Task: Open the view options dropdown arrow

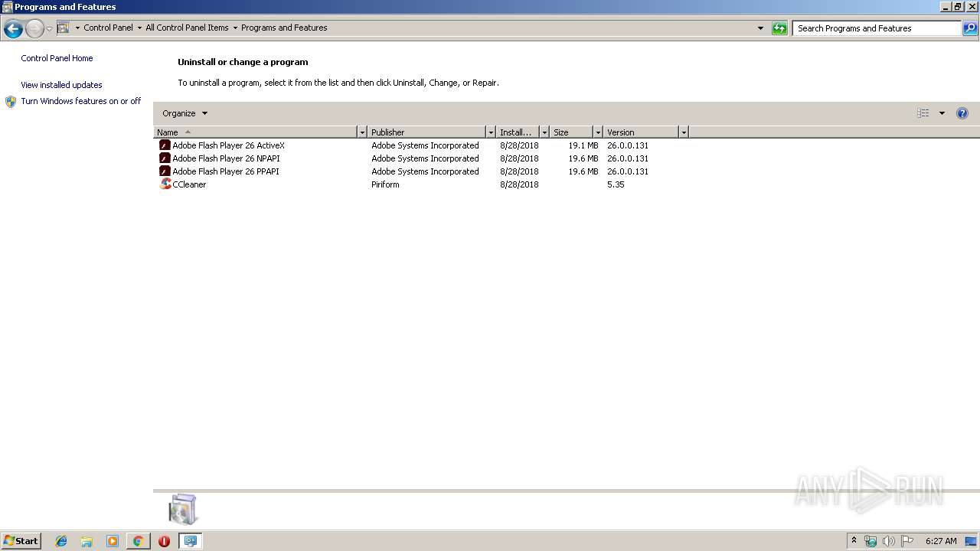Action: (942, 113)
